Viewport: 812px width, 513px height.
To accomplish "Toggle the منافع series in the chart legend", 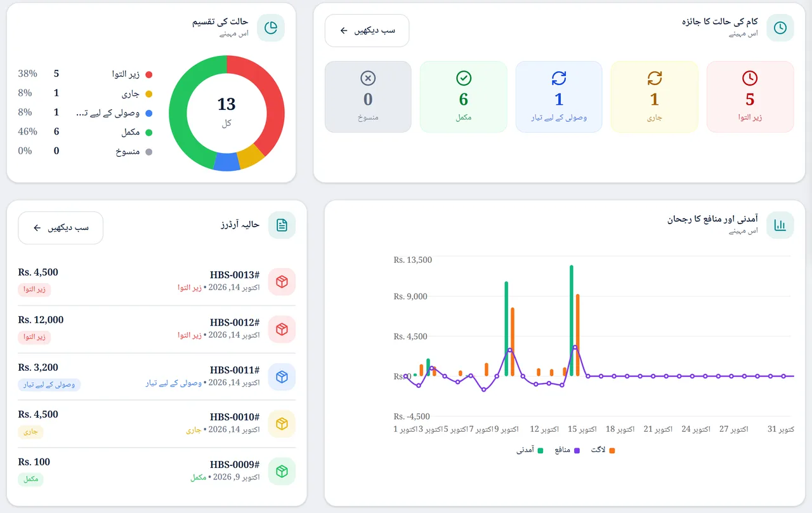I will (568, 450).
